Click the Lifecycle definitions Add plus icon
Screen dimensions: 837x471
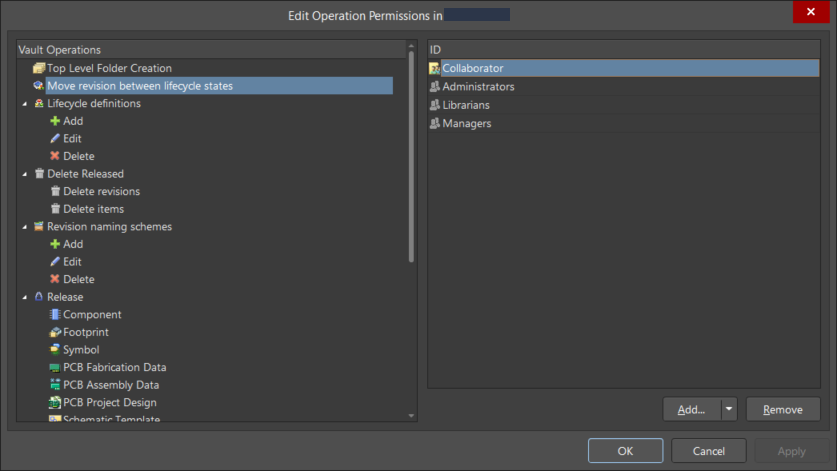pyautogui.click(x=55, y=121)
